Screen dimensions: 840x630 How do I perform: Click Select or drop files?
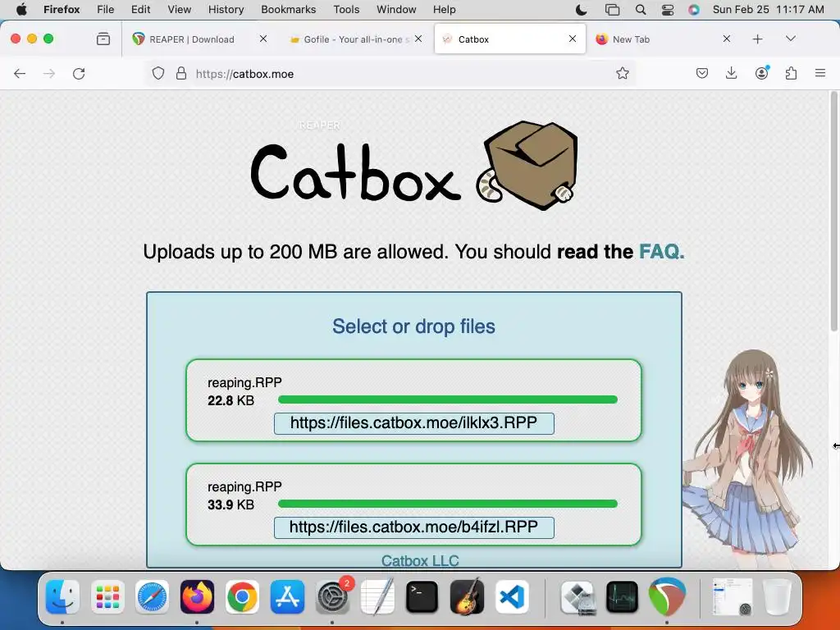click(x=413, y=326)
